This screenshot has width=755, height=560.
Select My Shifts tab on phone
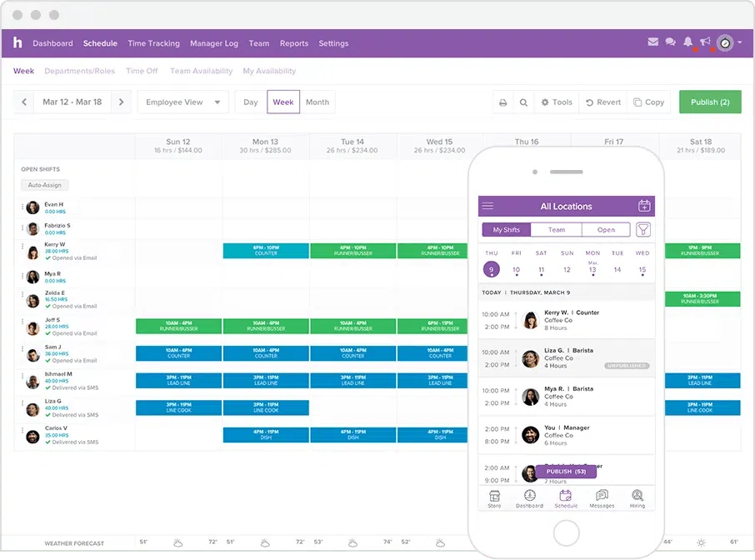tap(507, 230)
